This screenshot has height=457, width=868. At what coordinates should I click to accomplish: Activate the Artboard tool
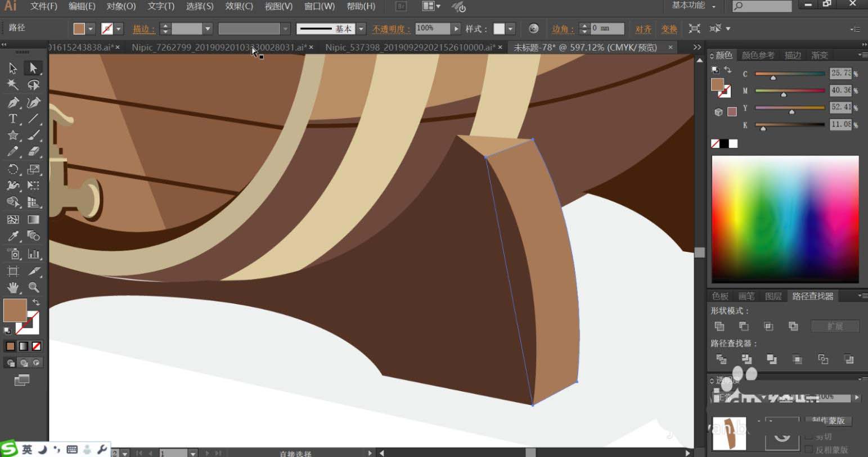[13, 271]
